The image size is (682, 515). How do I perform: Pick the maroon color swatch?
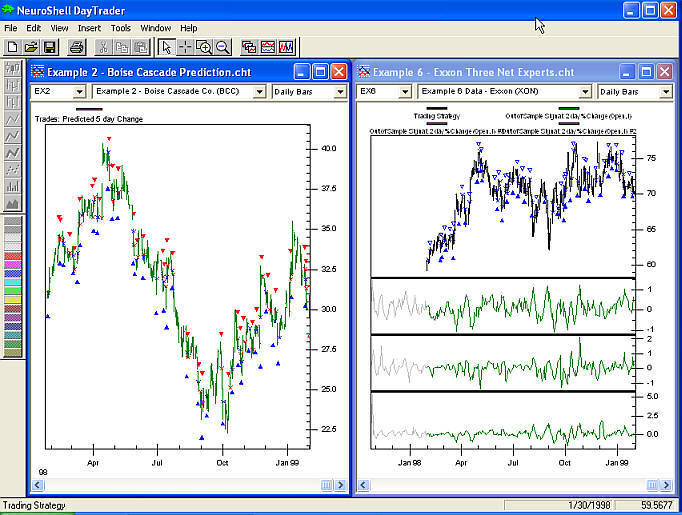[13, 308]
